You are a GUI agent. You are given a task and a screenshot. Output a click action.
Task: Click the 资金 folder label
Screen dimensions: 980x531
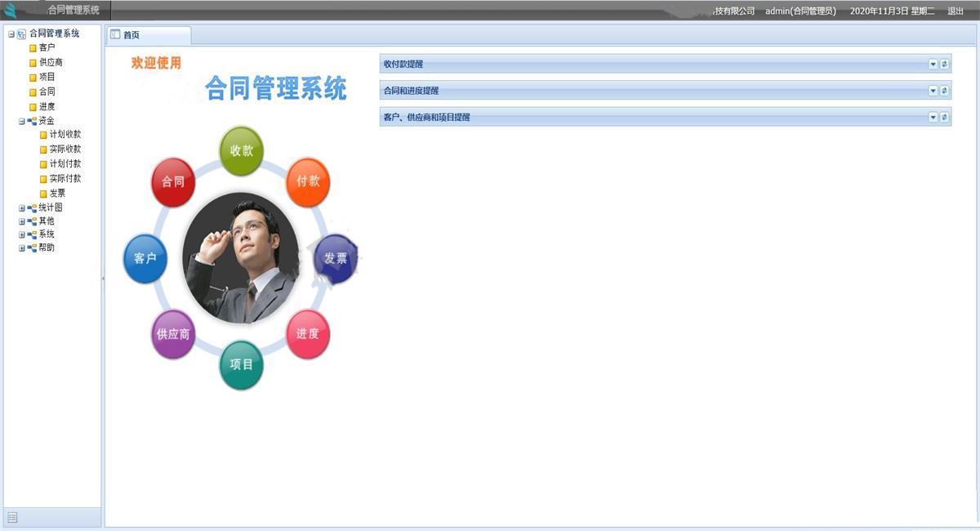(47, 121)
